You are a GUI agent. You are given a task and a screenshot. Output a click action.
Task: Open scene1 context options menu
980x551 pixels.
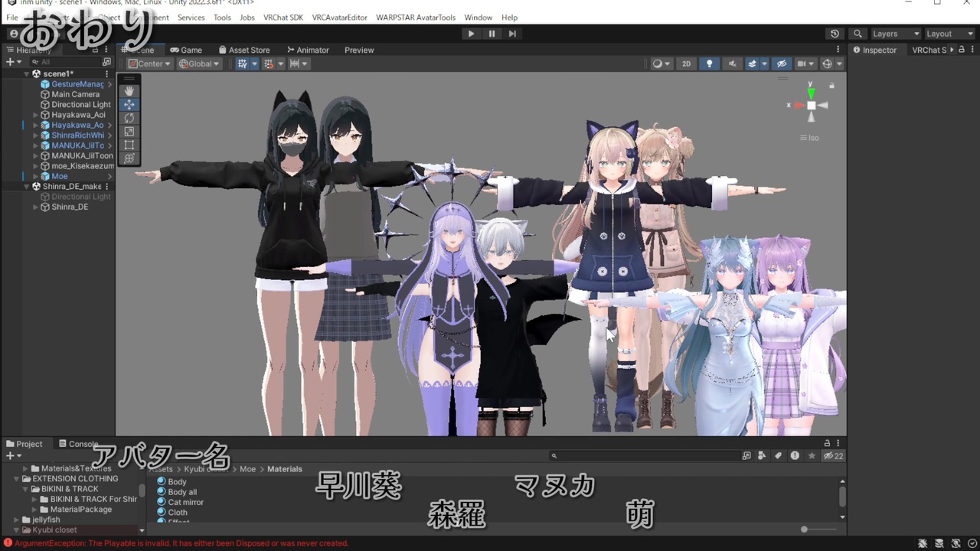106,74
